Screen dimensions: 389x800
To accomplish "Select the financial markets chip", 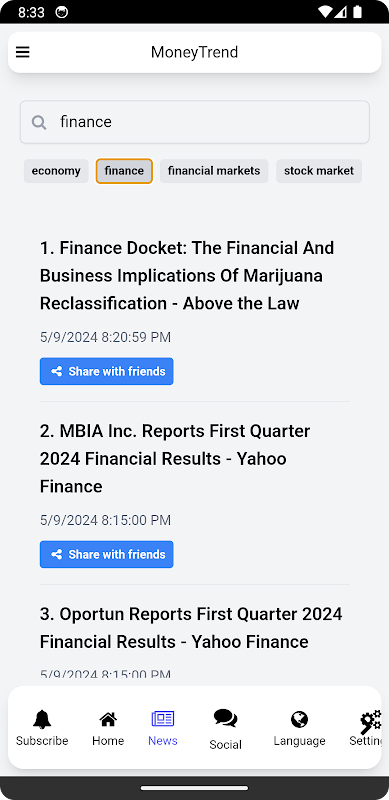I will [214, 171].
